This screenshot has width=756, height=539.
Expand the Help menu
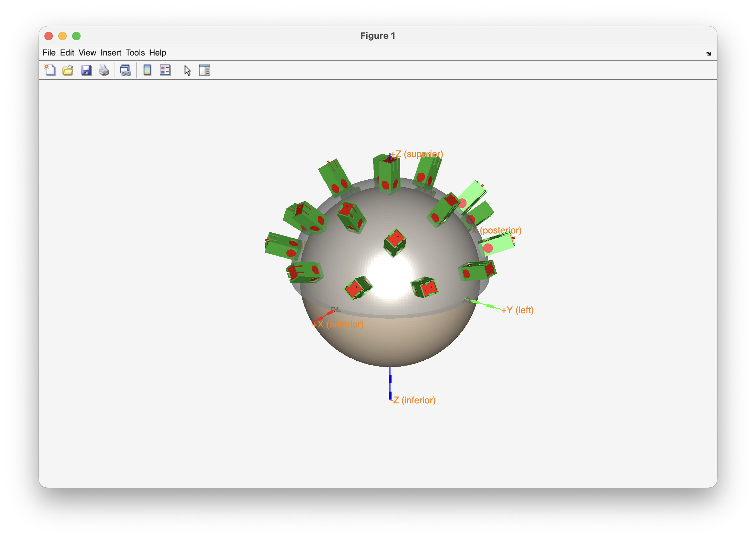(158, 53)
